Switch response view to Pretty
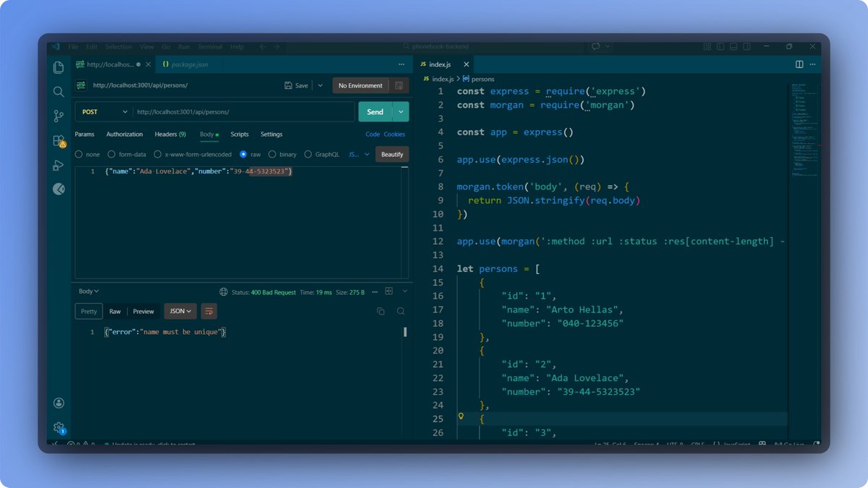 89,312
